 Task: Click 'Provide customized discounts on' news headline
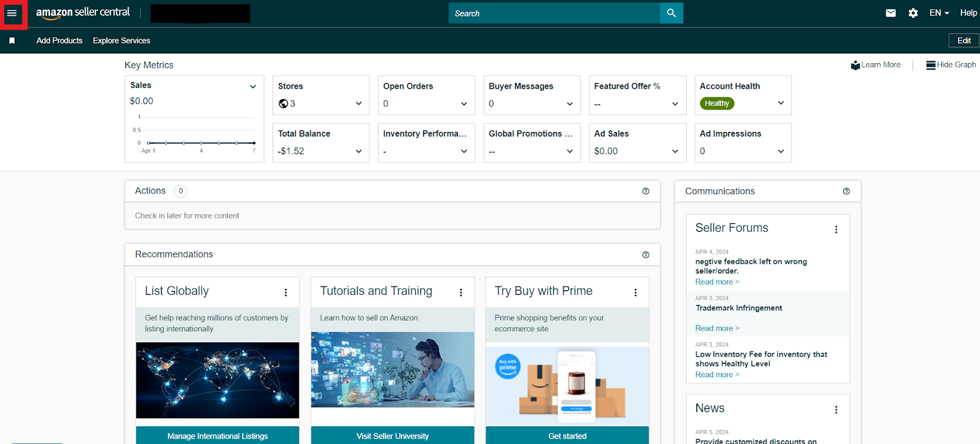coord(756,440)
